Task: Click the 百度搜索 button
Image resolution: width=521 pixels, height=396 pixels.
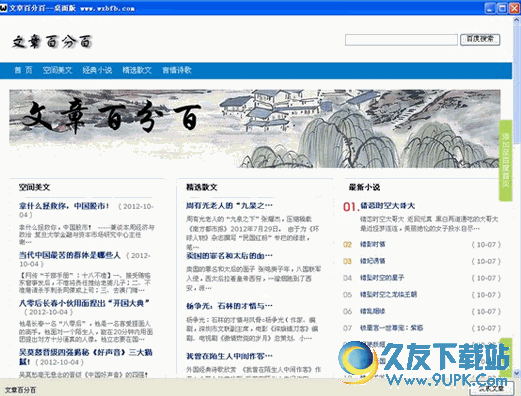Action: pyautogui.click(x=480, y=39)
